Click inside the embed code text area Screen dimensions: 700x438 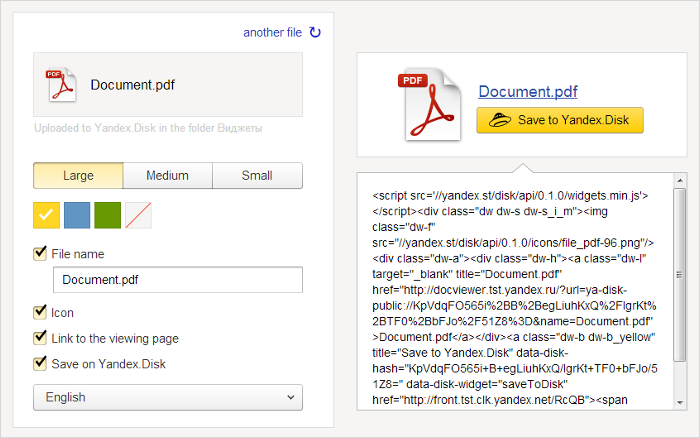point(515,291)
